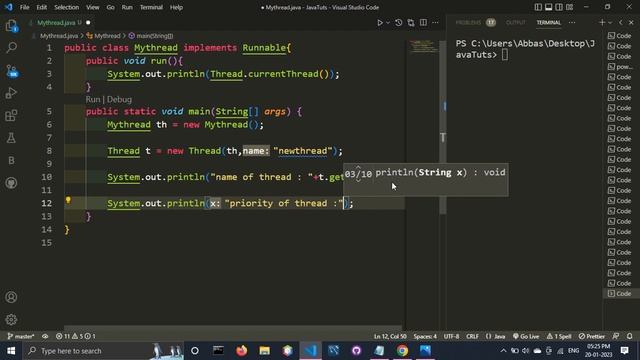
Task: Open the Testing beaker view
Action: (11, 138)
